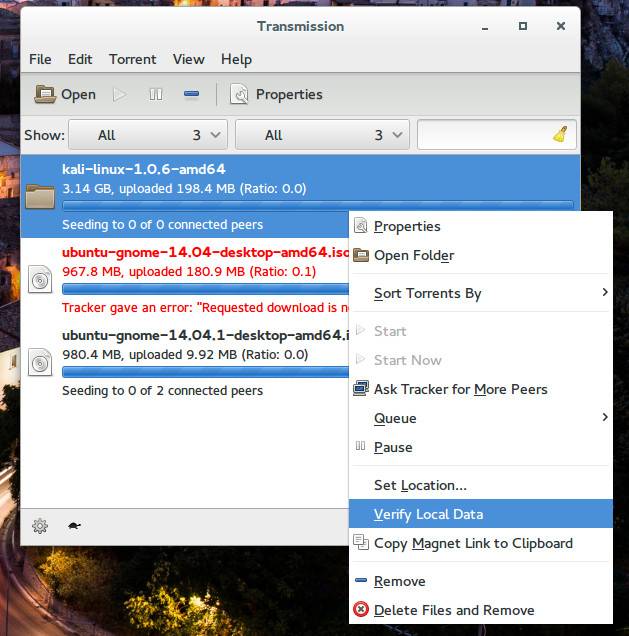Click the Open torrent toolbar button
Screen dimensions: 629x636
coord(65,95)
